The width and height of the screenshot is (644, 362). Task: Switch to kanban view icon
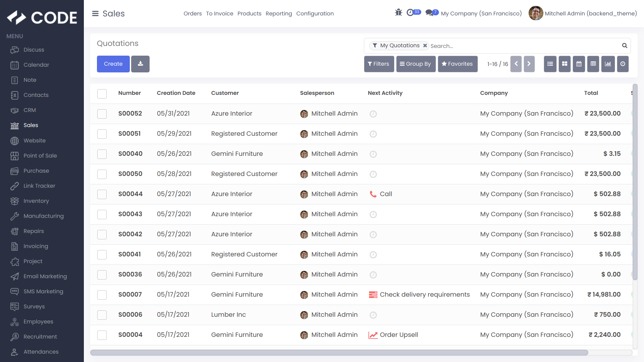565,64
